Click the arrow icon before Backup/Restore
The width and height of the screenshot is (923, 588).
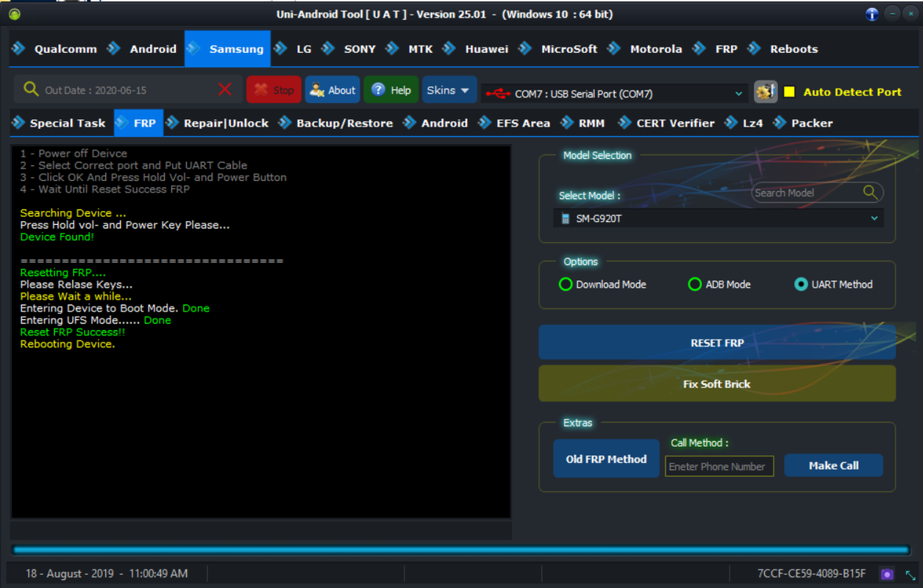pyautogui.click(x=285, y=123)
